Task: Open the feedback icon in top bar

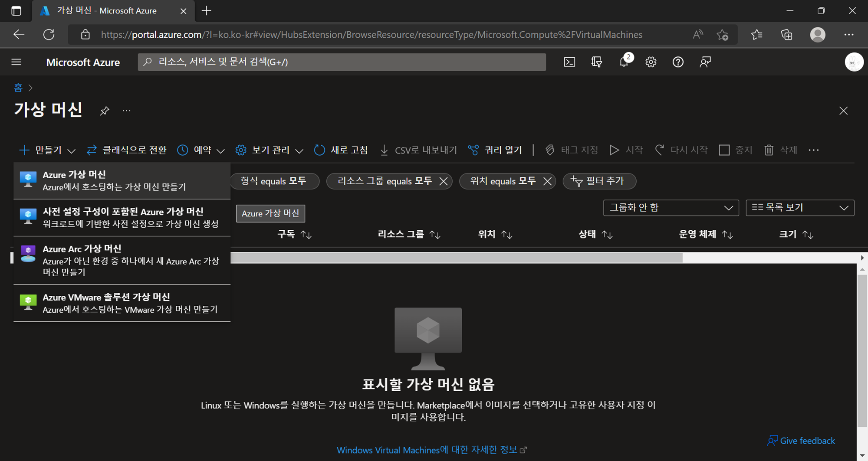Action: (x=705, y=62)
